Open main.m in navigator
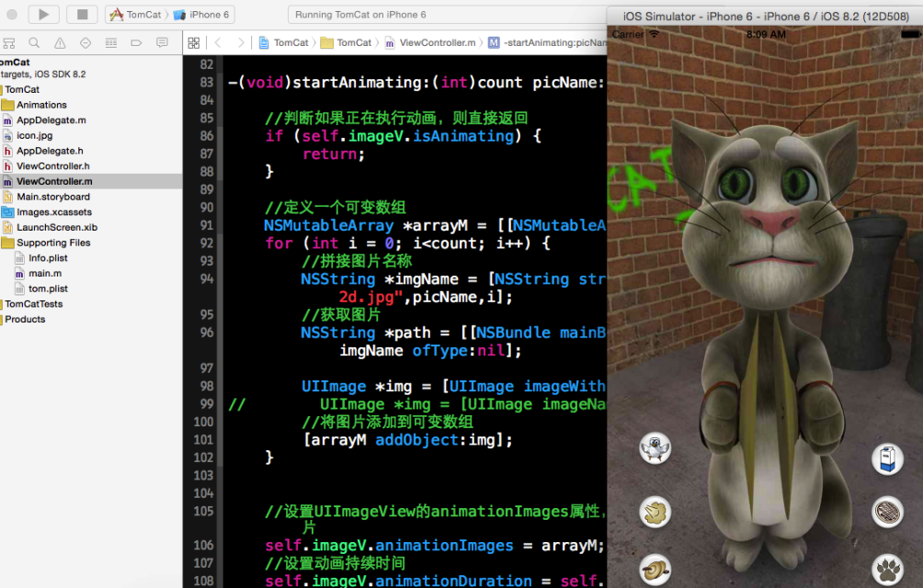The height and width of the screenshot is (588, 923). [x=39, y=273]
